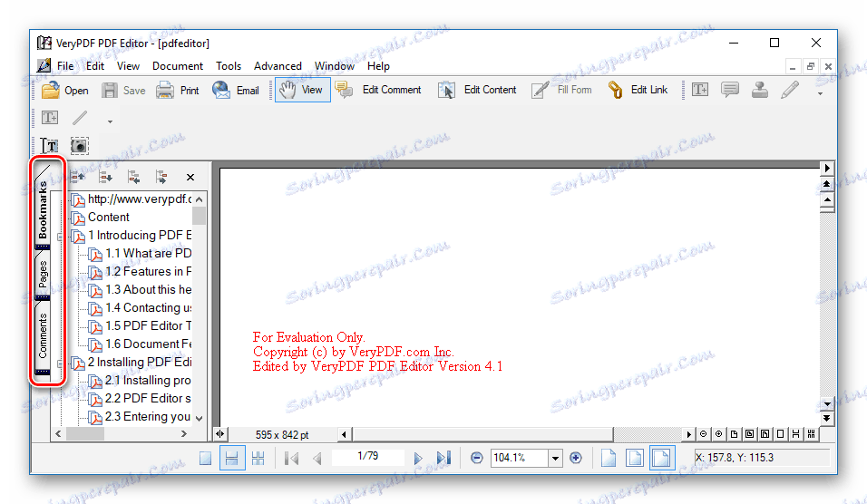The height and width of the screenshot is (504, 867).
Task: Set the fit page view
Action: [635, 458]
